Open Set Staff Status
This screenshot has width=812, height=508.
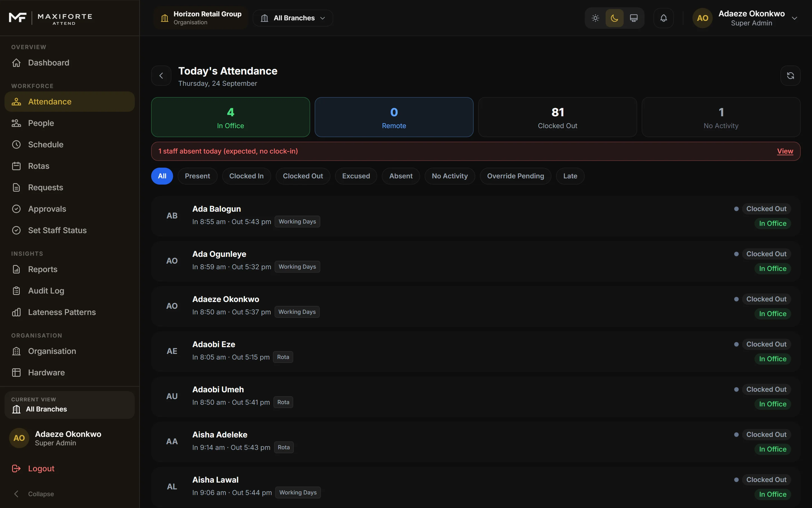click(x=69, y=231)
